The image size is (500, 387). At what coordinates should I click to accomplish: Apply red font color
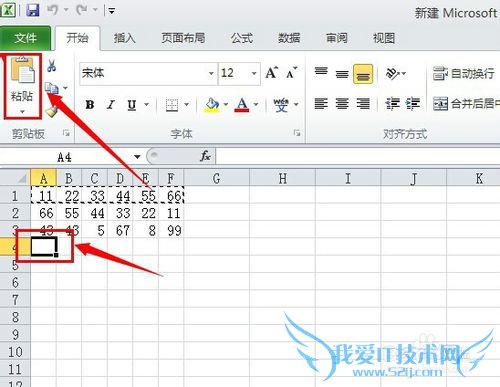[242, 105]
